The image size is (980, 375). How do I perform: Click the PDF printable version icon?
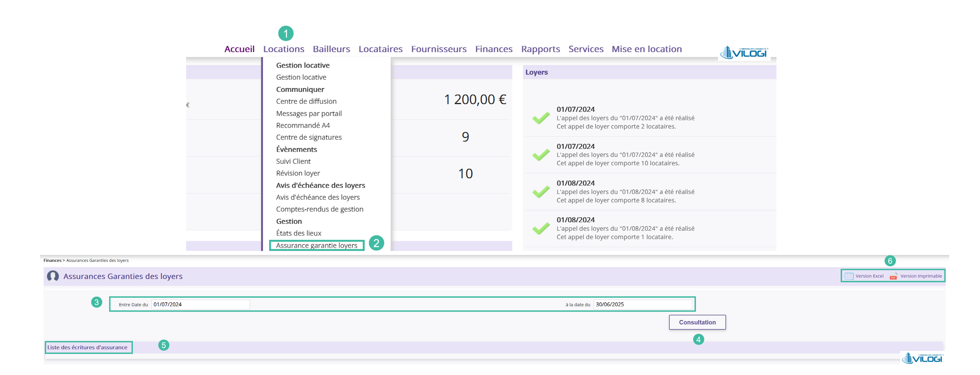click(x=893, y=276)
